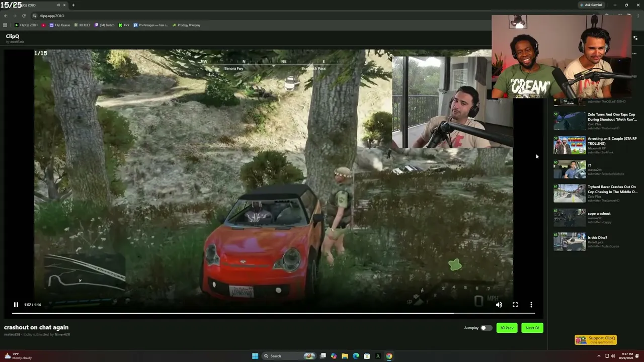
Task: Launch Microsoft Edge from the taskbar
Action: click(356, 356)
